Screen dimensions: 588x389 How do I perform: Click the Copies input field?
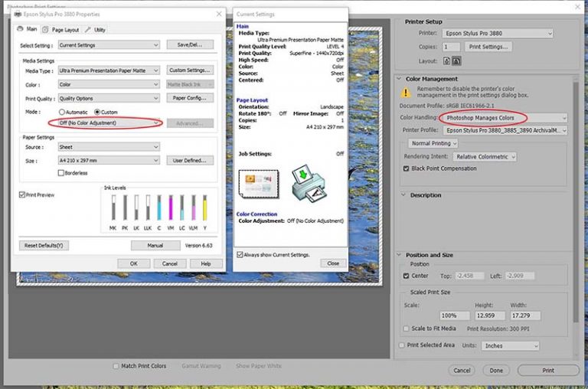[451, 47]
